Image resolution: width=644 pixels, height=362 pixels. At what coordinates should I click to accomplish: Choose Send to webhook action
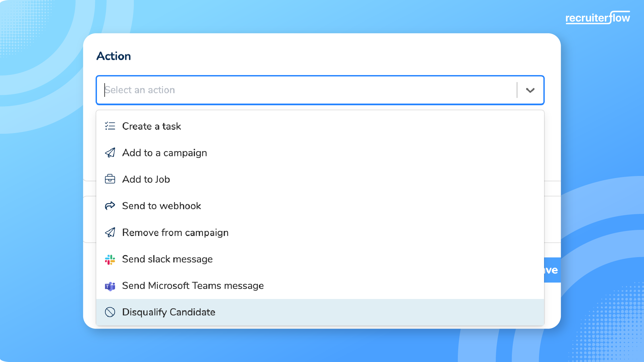click(x=161, y=206)
